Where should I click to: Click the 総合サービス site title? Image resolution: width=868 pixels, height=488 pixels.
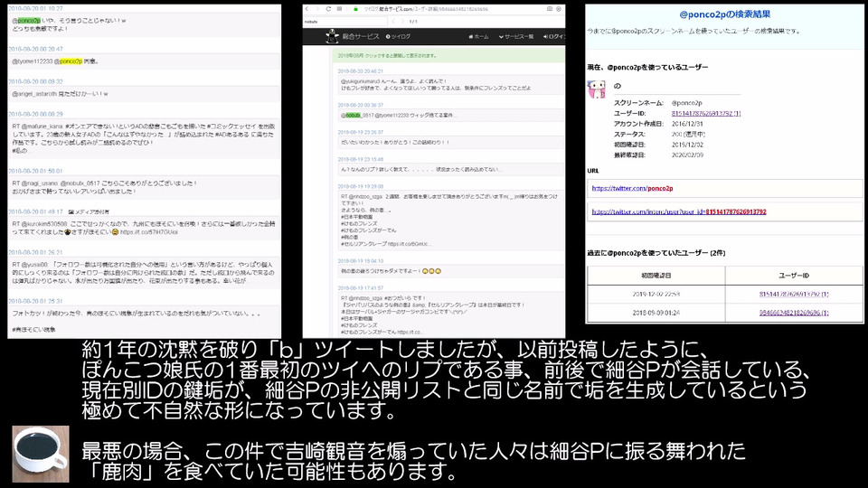coord(361,36)
